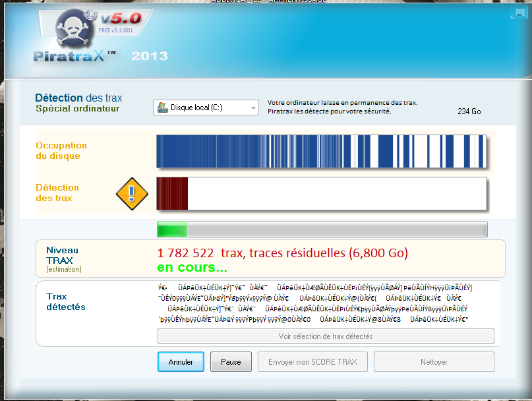Viewport: 532px width, 401px height.
Task: Click Envoyer mon SCORE TRAX button
Action: pyautogui.click(x=312, y=362)
